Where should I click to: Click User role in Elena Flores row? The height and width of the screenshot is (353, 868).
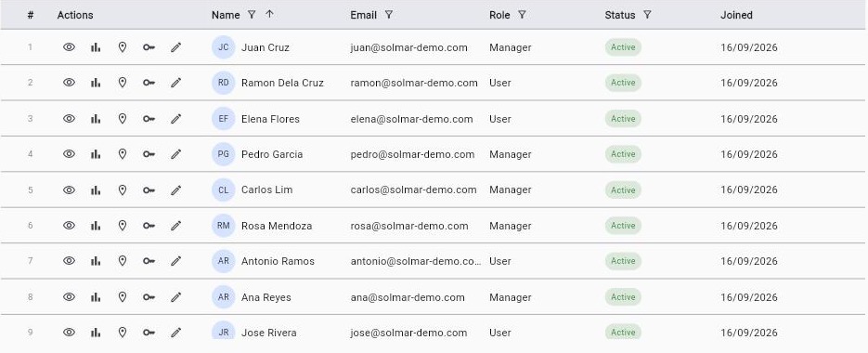[x=500, y=119]
